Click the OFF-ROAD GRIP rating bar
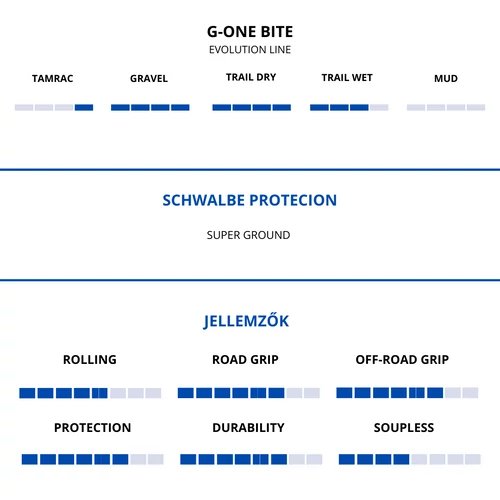The width and height of the screenshot is (500, 500). 407,393
